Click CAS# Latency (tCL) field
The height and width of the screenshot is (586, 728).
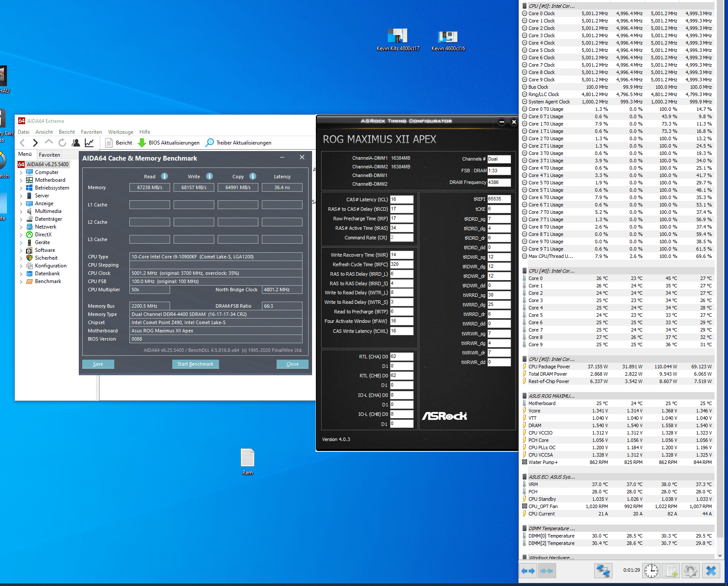[x=402, y=200]
